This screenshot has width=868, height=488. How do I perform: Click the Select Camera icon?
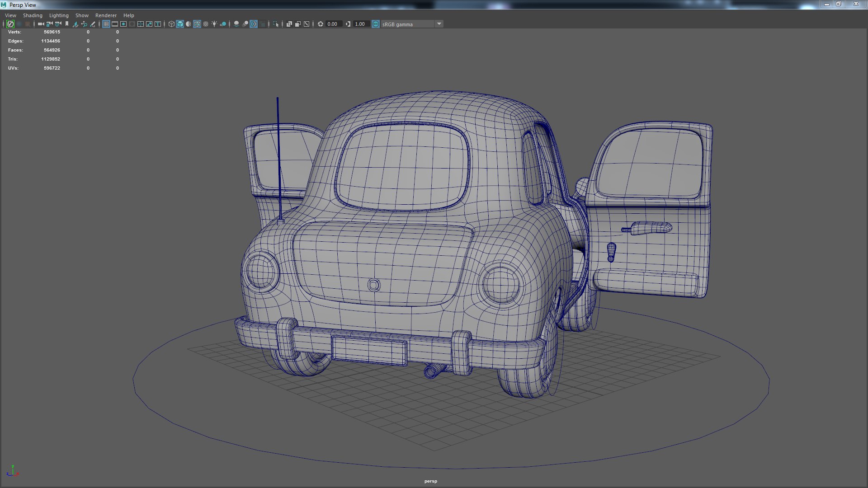(x=41, y=24)
